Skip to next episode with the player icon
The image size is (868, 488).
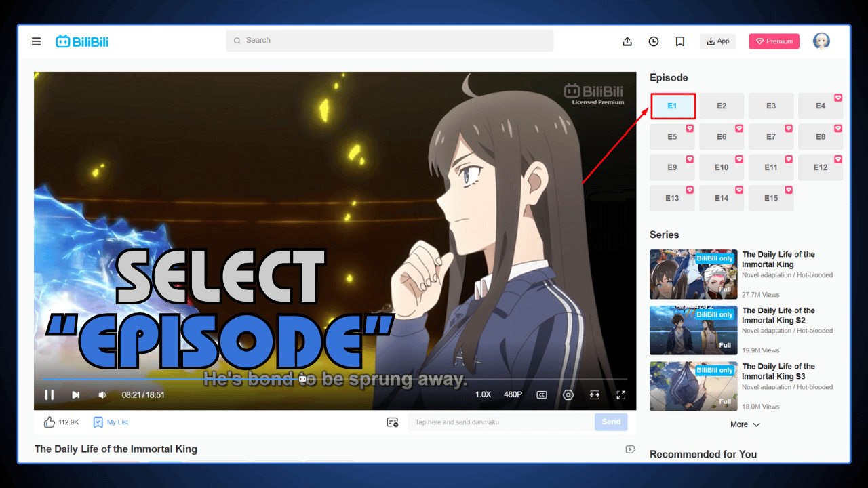[x=75, y=394]
